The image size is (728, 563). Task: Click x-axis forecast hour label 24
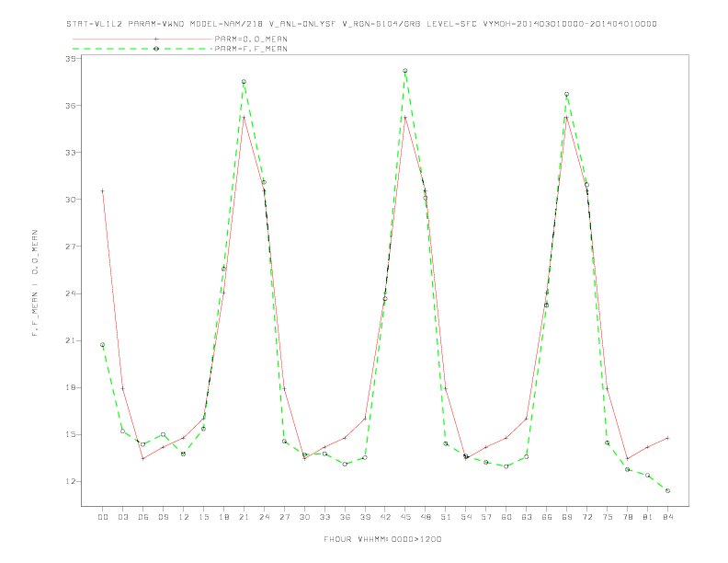click(x=264, y=517)
